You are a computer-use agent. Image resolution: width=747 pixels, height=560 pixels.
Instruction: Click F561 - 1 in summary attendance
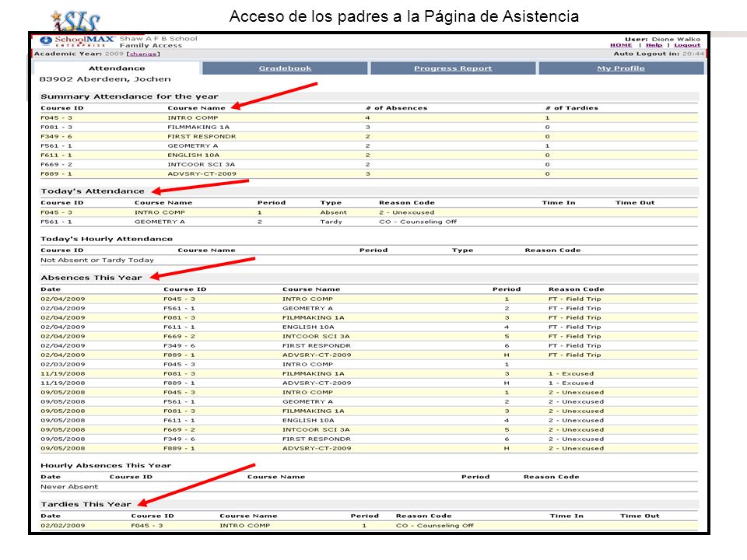56,145
